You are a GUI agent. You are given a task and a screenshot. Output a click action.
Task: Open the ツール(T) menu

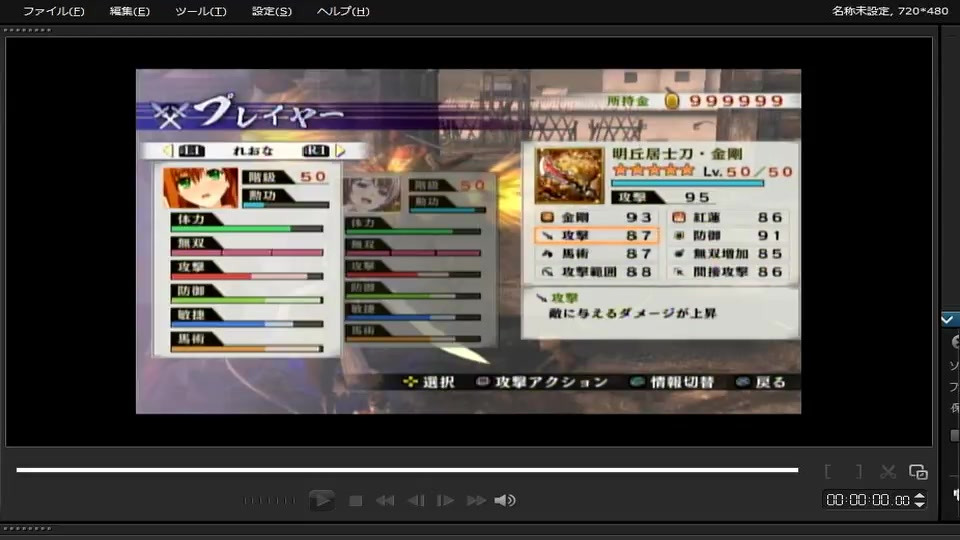pos(200,11)
